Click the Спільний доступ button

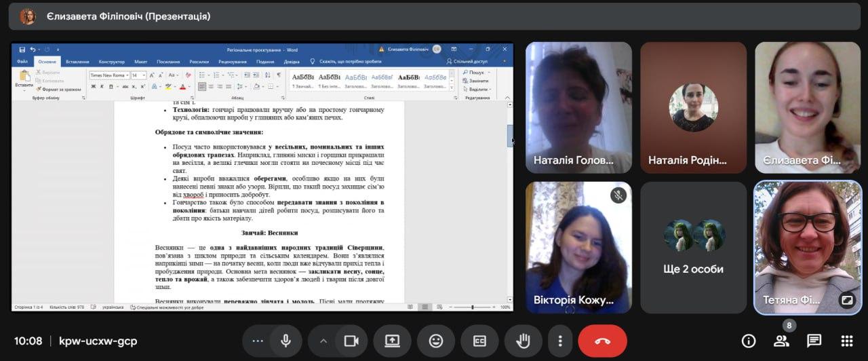[x=467, y=61]
